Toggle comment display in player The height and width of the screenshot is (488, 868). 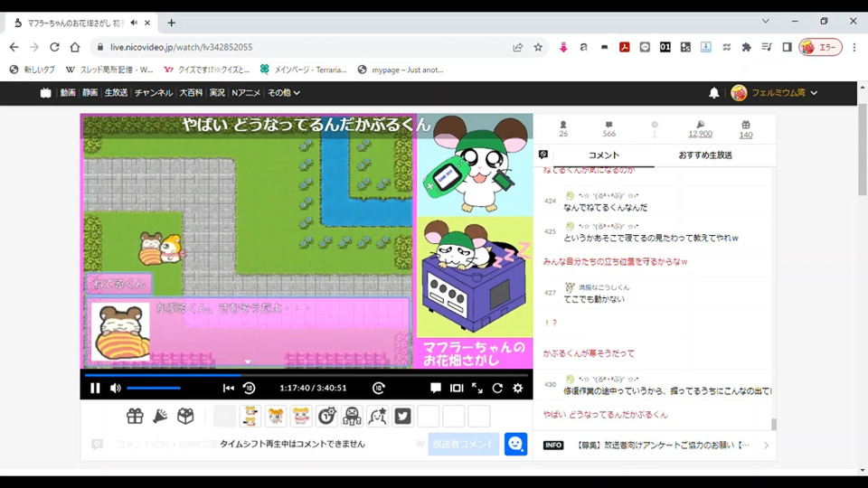(436, 388)
